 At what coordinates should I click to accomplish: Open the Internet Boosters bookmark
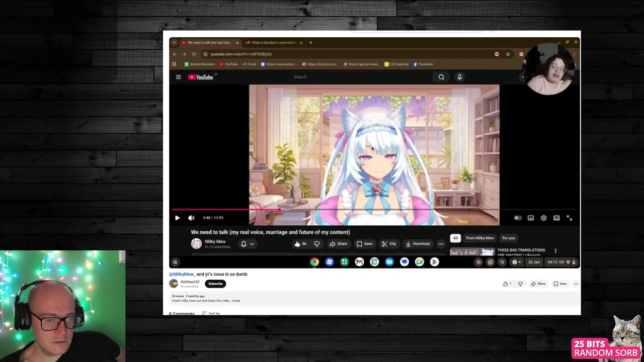200,64
